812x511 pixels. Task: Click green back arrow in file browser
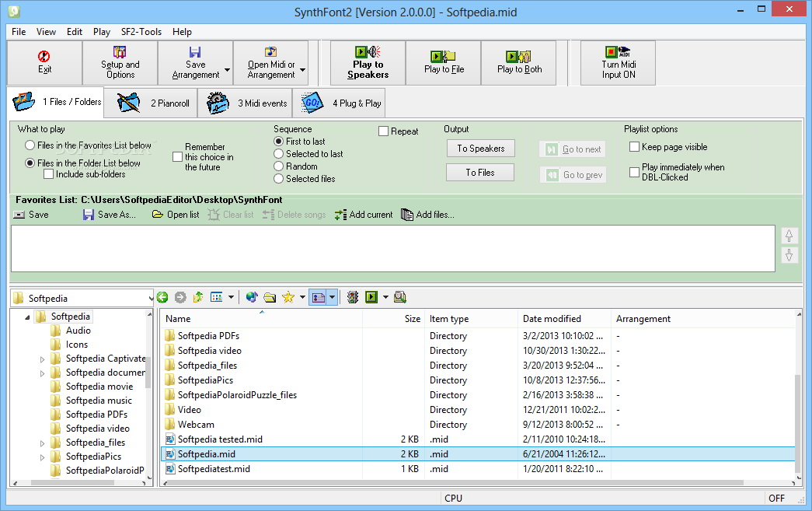tap(162, 297)
